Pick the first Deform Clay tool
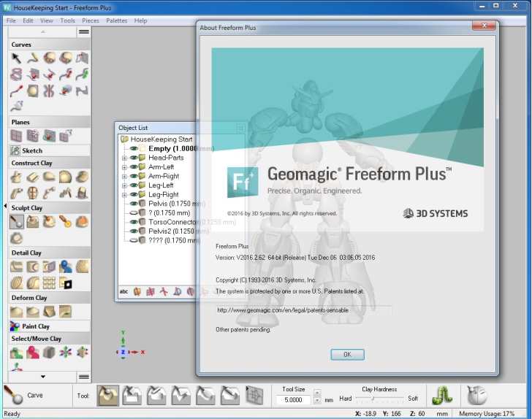 pyautogui.click(x=16, y=312)
